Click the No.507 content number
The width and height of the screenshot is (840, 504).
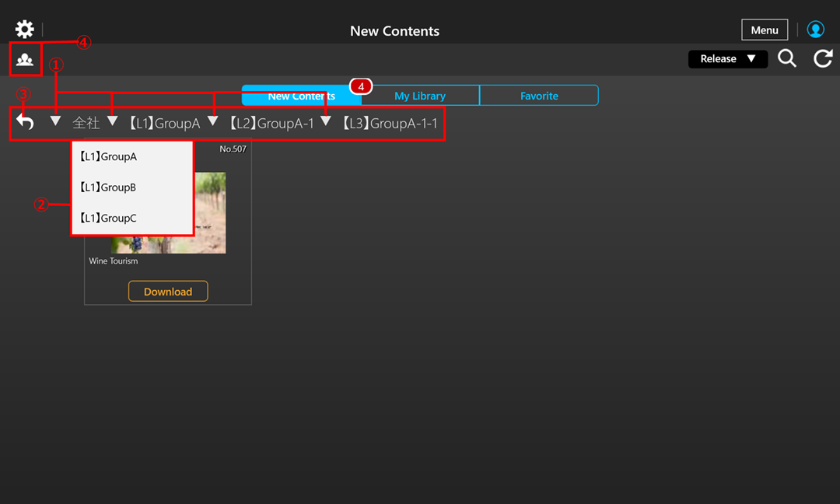[x=233, y=149]
